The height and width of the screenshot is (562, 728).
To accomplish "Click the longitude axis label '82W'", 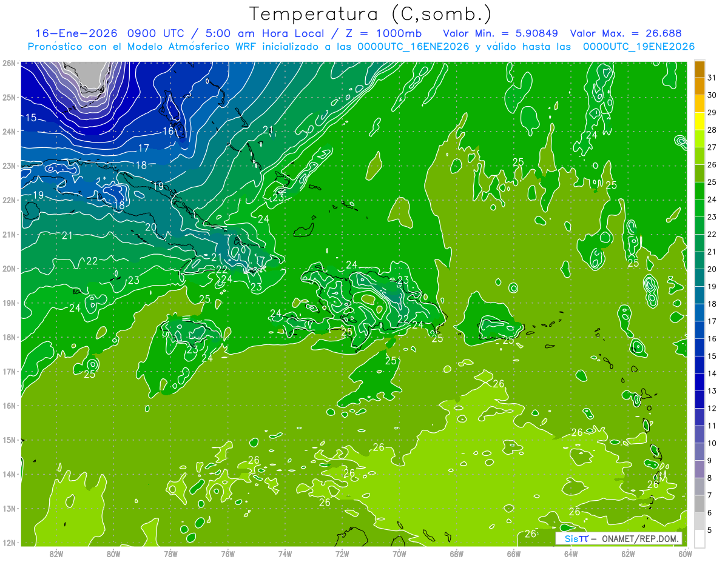I will 56,554.
